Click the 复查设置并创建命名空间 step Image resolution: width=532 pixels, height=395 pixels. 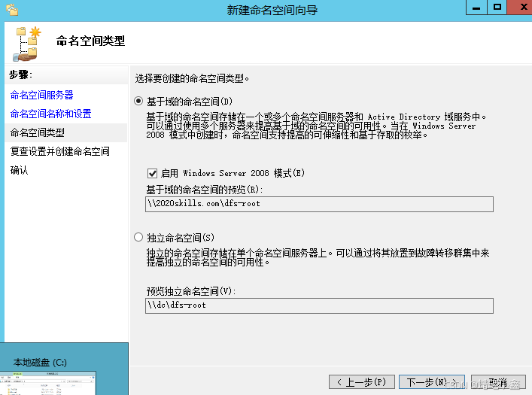60,151
